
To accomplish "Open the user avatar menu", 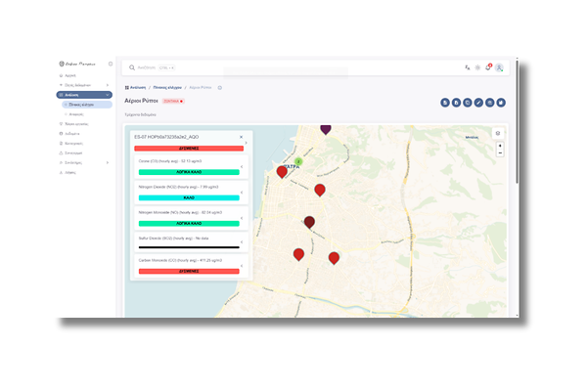I will [499, 67].
